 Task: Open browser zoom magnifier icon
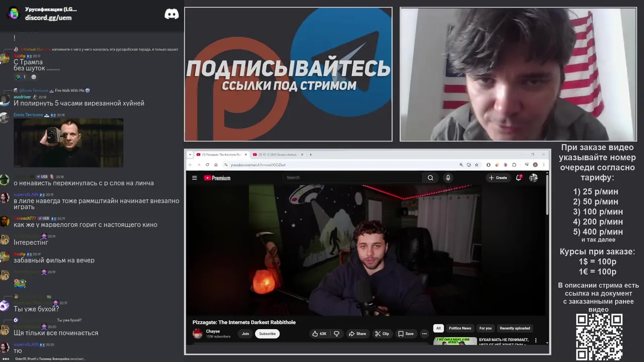click(461, 164)
